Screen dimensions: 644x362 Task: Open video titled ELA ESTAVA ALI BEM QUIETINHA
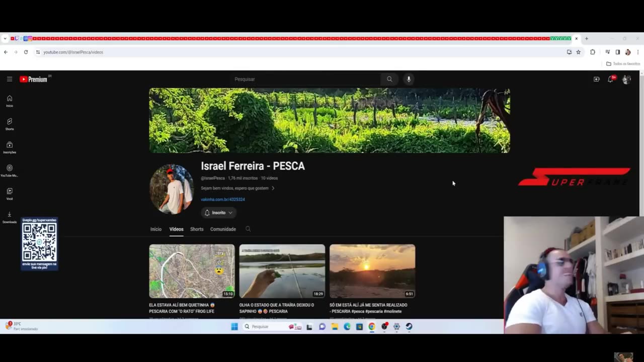182,308
